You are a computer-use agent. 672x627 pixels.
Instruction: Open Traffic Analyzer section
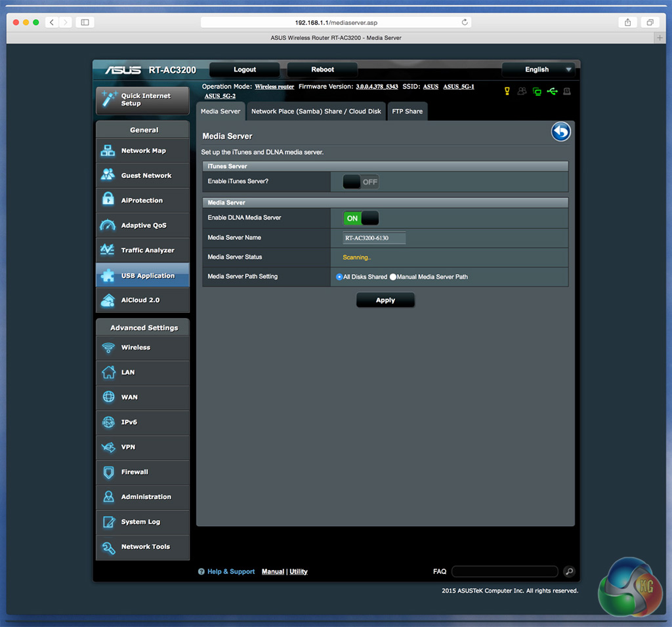[142, 250]
